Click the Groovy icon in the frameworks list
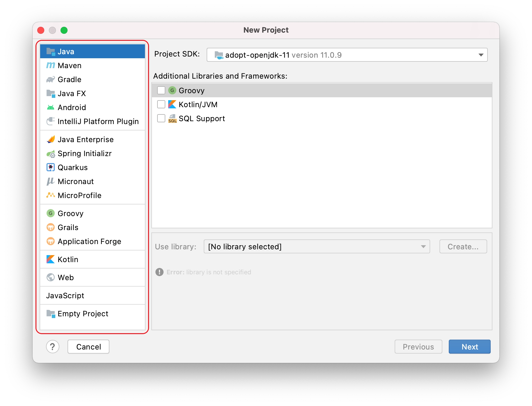532x406 pixels. (172, 90)
